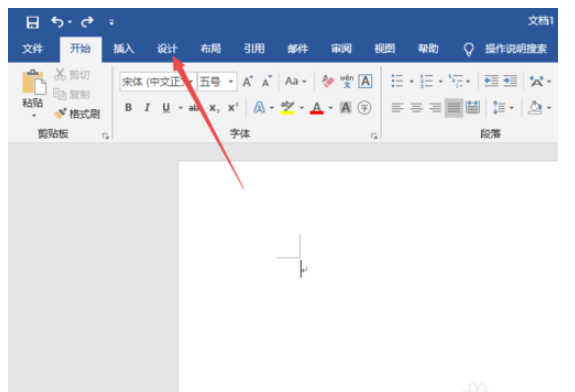The width and height of the screenshot is (575, 392).
Task: Apply multilevel list
Action: tap(456, 81)
